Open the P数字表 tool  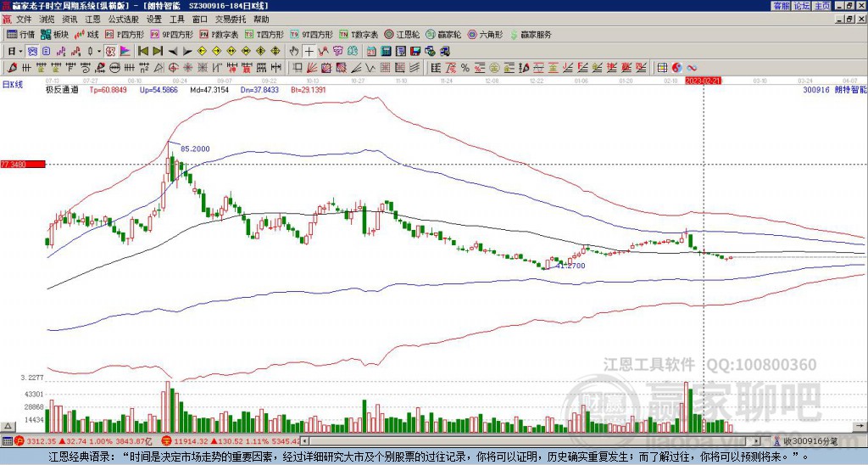pos(220,34)
